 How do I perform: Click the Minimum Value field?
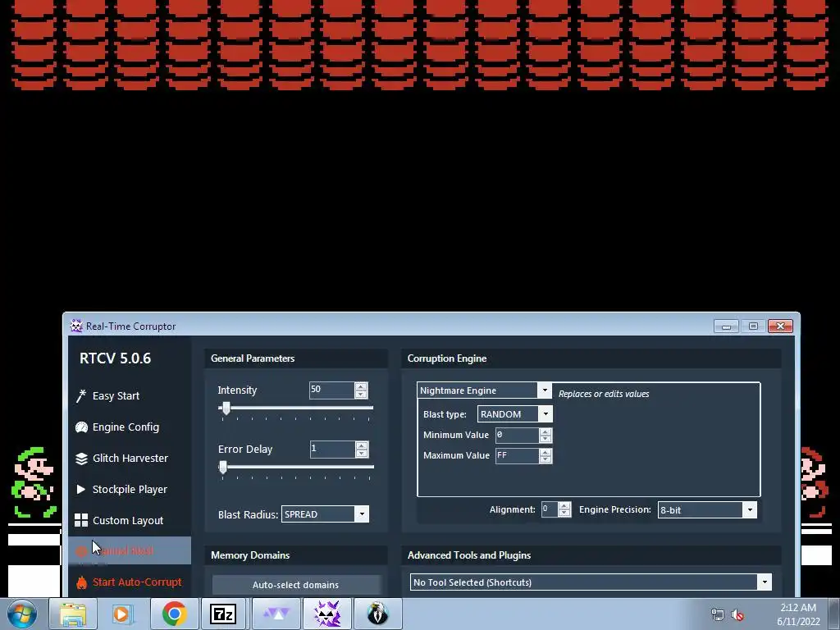click(x=517, y=435)
